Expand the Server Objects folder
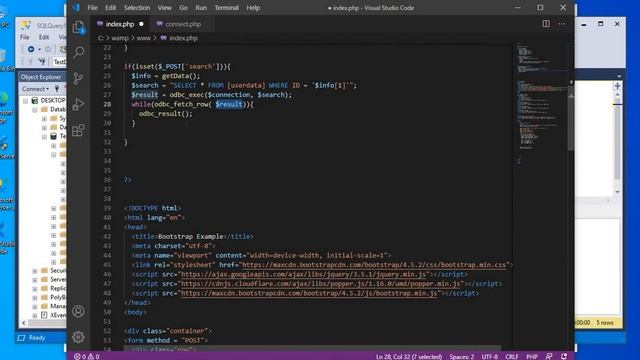This screenshot has height=360, width=640. [x=35, y=280]
